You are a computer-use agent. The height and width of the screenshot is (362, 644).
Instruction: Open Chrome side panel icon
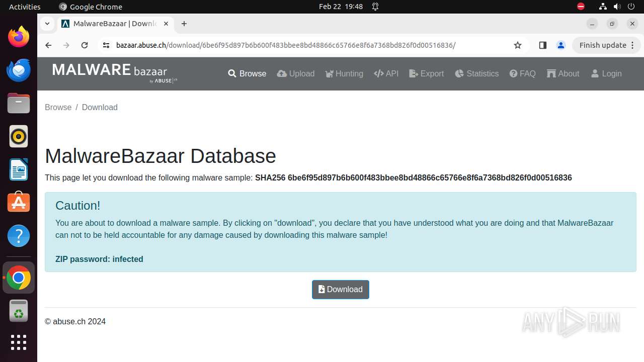pos(542,45)
